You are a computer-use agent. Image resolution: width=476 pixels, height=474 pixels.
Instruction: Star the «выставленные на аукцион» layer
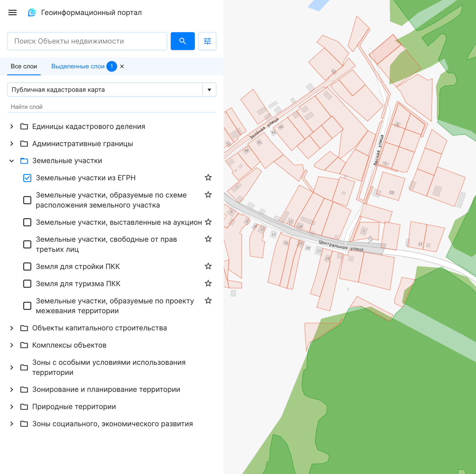tap(208, 222)
